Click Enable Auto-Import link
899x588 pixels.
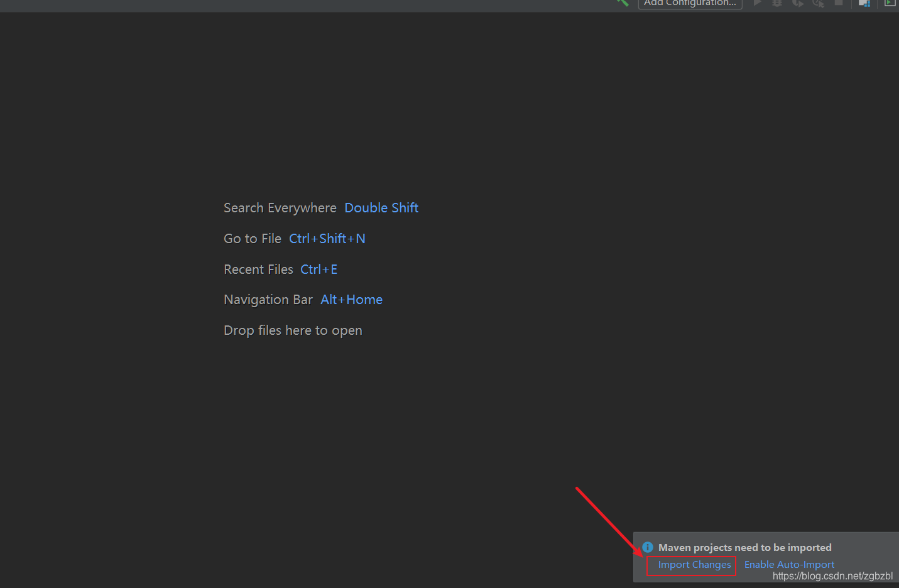click(x=789, y=565)
